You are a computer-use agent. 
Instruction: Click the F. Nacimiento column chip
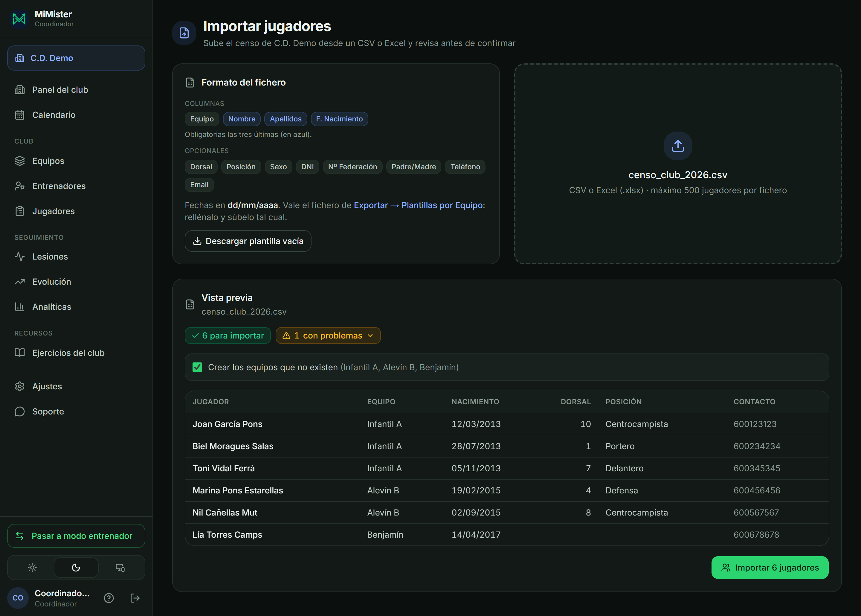tap(339, 119)
